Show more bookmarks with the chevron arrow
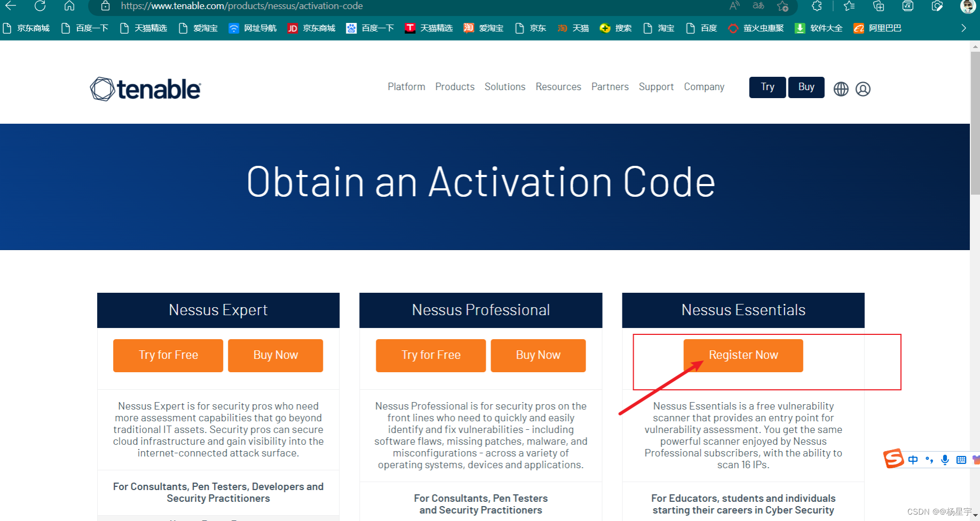The image size is (980, 521). pos(963,28)
